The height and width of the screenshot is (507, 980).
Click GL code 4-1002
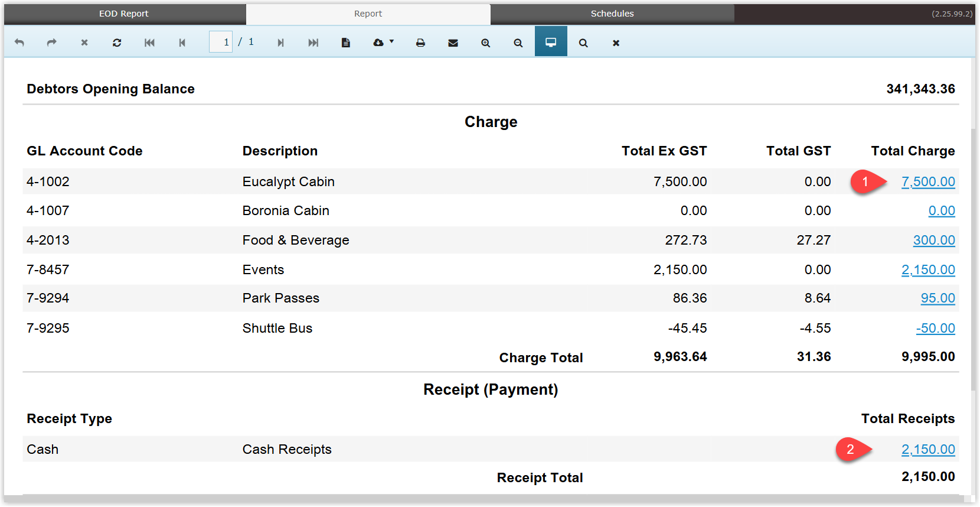(x=48, y=182)
